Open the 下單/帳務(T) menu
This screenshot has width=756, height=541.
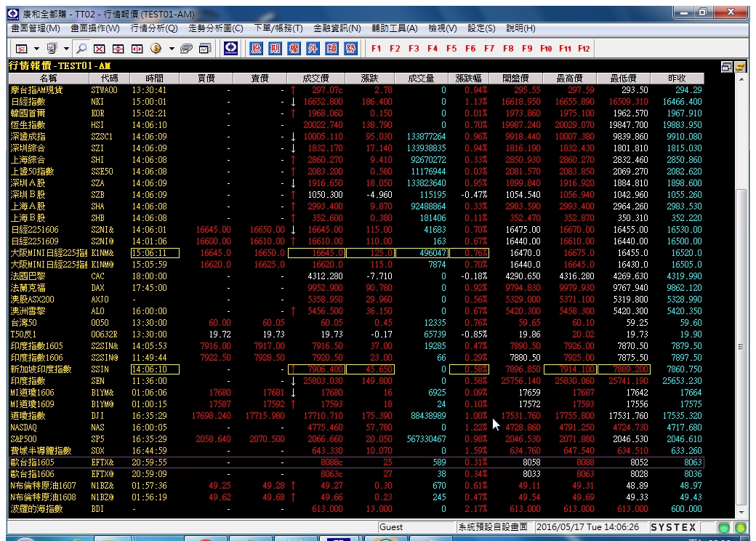click(x=278, y=28)
